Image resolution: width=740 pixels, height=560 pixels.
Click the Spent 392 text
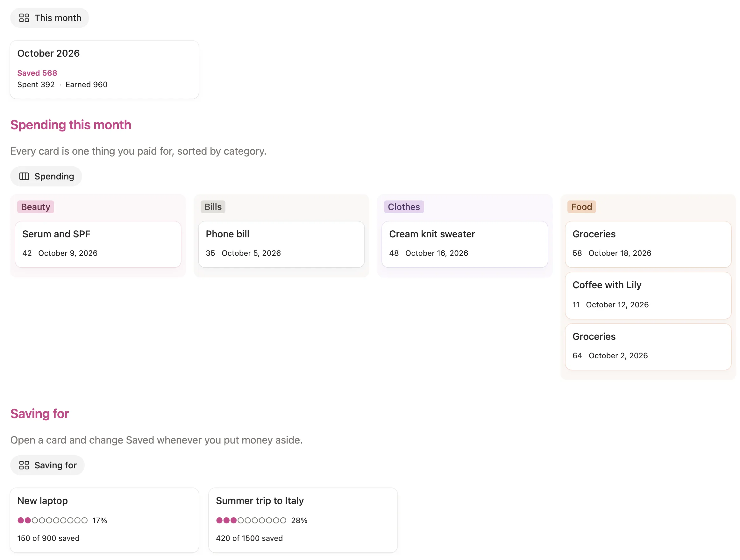tap(36, 85)
